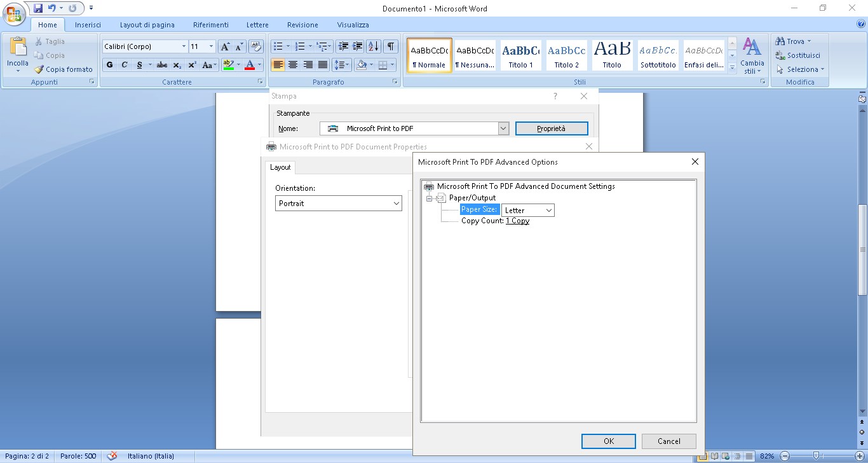This screenshot has width=868, height=463.
Task: Grow the font size
Action: (x=225, y=46)
